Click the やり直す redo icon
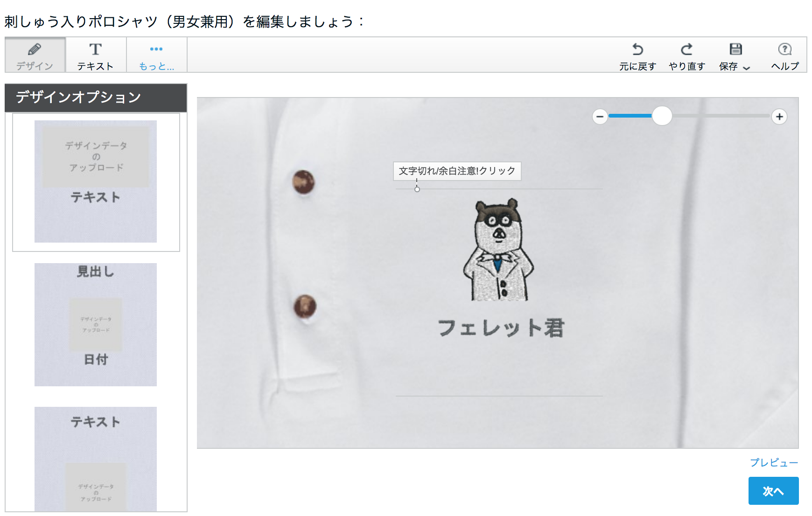The height and width of the screenshot is (516, 812). [686, 49]
